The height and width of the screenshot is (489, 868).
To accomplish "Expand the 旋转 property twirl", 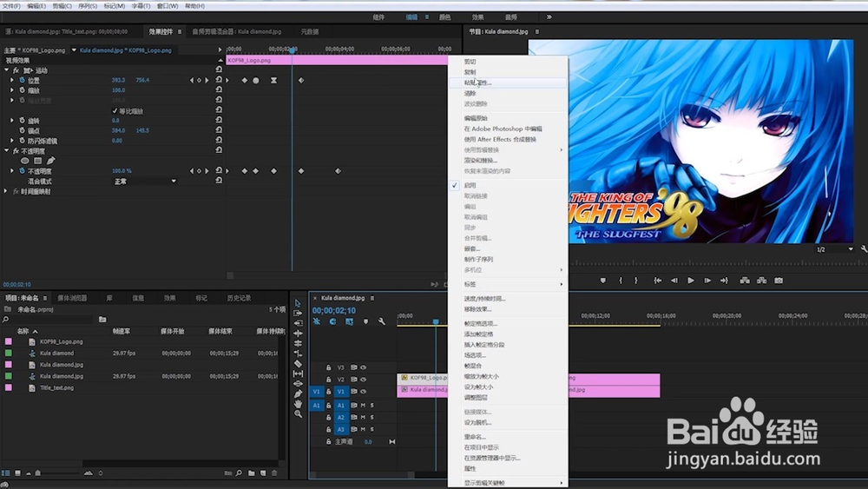I will pos(11,120).
